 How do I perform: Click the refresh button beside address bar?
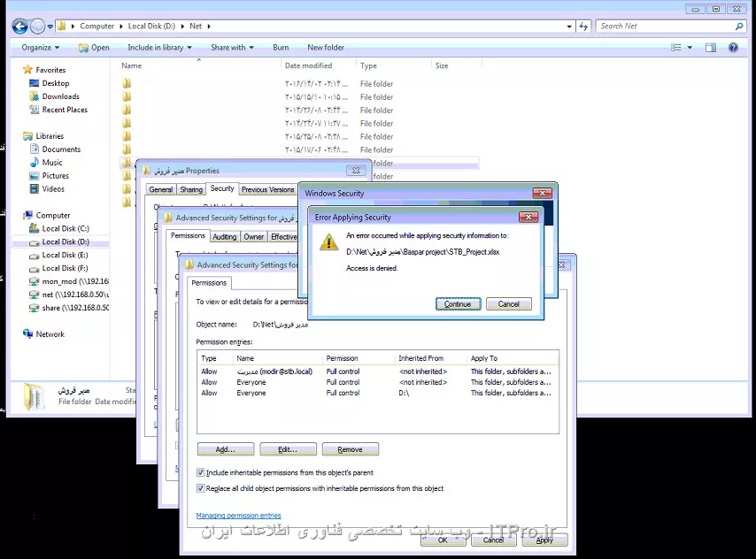584,27
